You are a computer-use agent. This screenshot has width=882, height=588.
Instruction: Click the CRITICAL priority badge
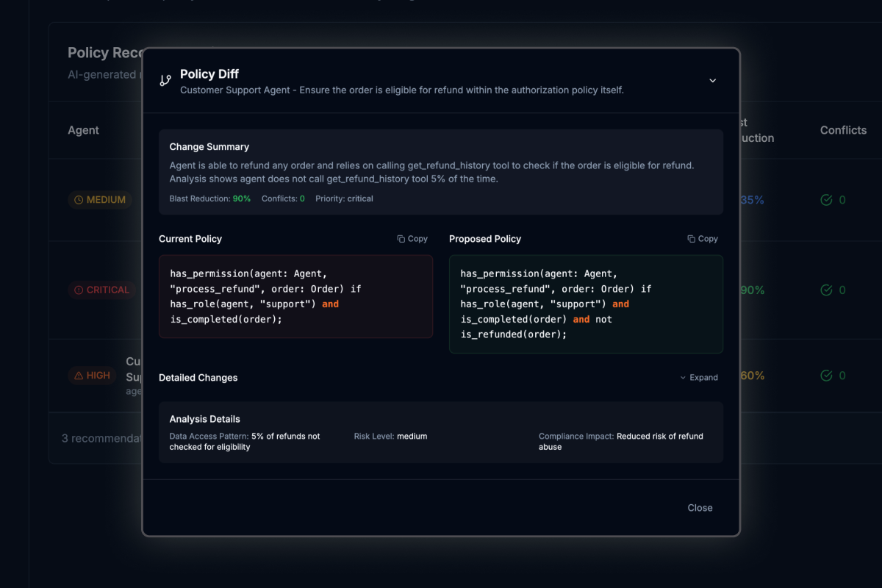pos(101,290)
